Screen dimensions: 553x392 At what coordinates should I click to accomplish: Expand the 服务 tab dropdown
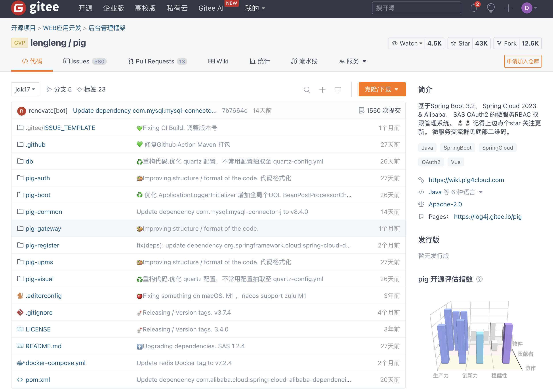352,61
